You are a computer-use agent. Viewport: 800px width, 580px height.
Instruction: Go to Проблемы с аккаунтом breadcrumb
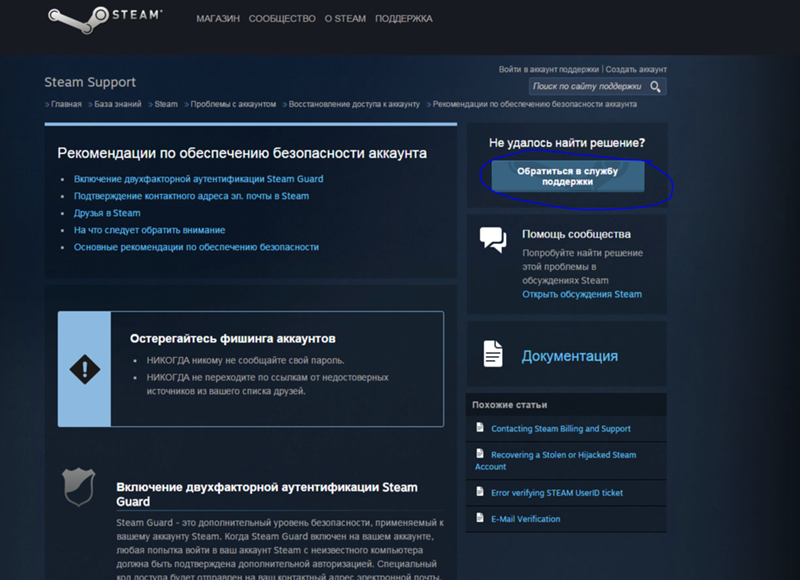[233, 104]
